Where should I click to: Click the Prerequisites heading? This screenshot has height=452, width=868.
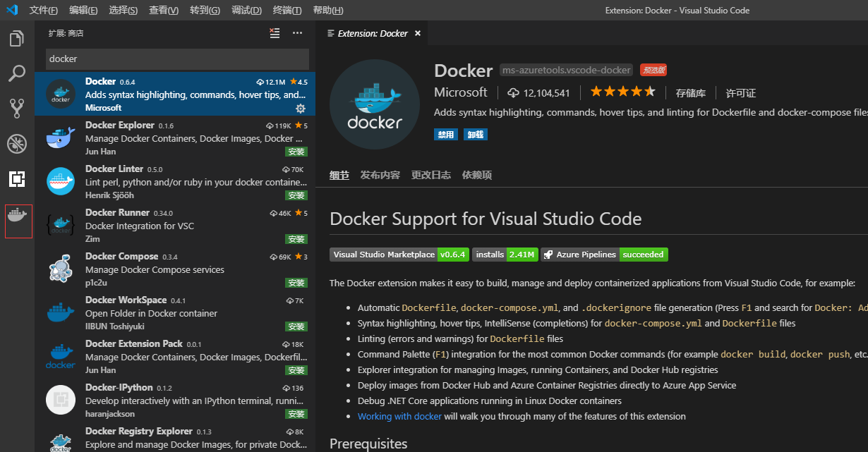tap(368, 444)
